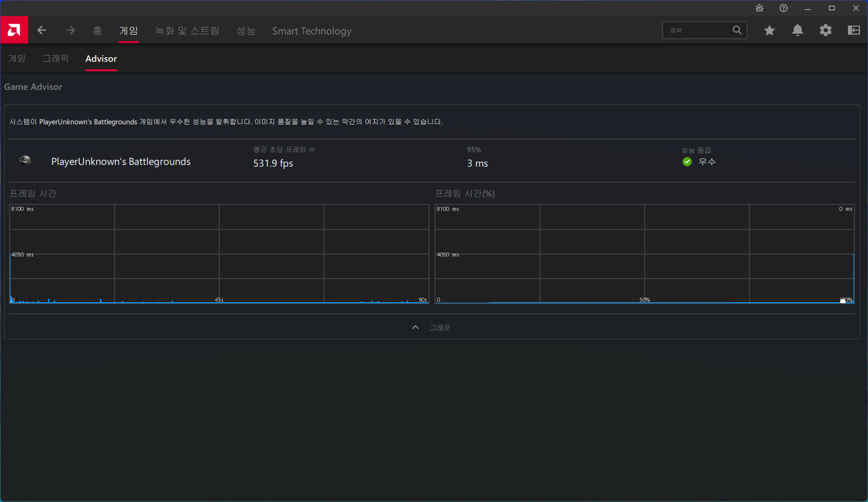Click the white marker on percent graph

click(843, 301)
